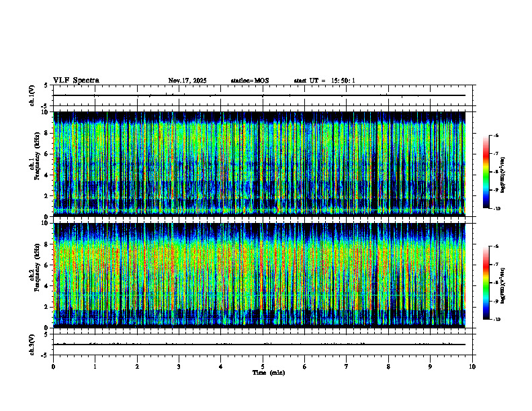Click the log(PSD) units label beside ch.1 color bar

click(x=503, y=175)
